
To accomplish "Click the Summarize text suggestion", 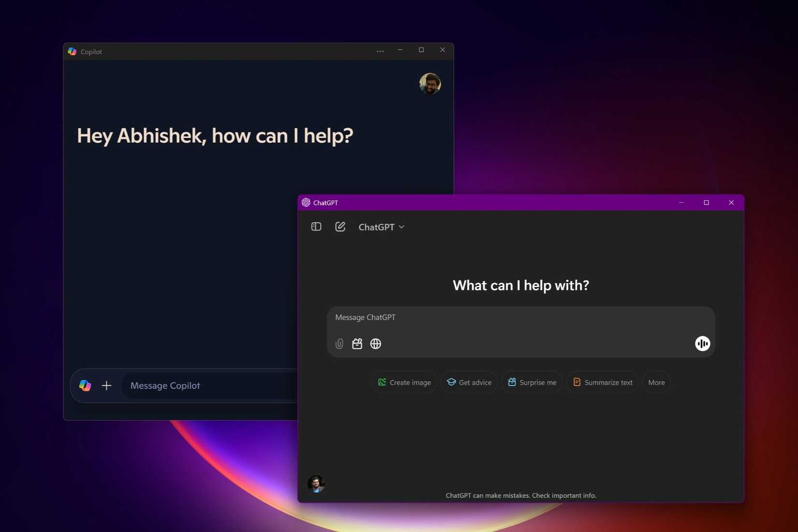I will [x=602, y=382].
